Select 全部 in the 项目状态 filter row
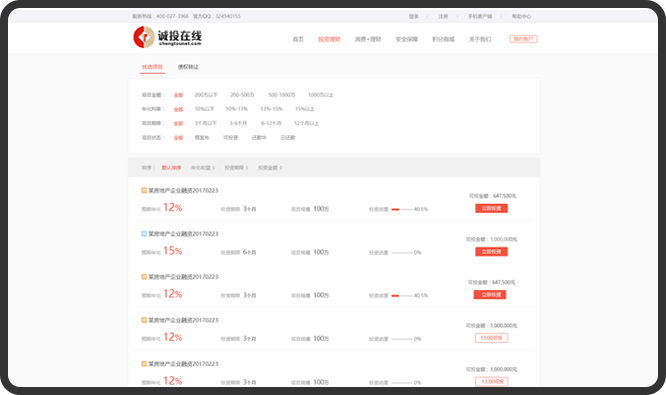The width and height of the screenshot is (666, 395). point(178,138)
